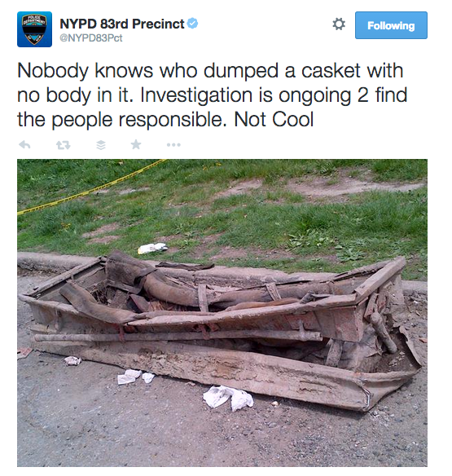Image resolution: width=452 pixels, height=476 pixels.
Task: Open the gear settings icon for the user
Action: click(x=339, y=24)
